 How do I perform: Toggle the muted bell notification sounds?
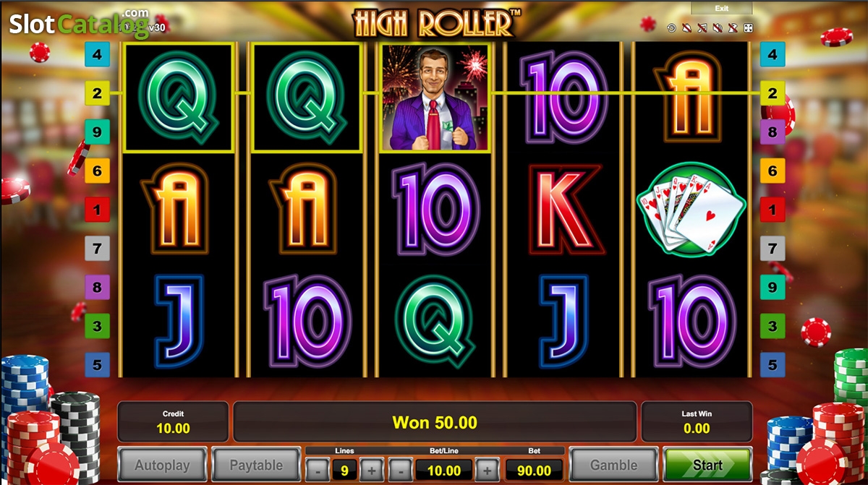pyautogui.click(x=686, y=27)
